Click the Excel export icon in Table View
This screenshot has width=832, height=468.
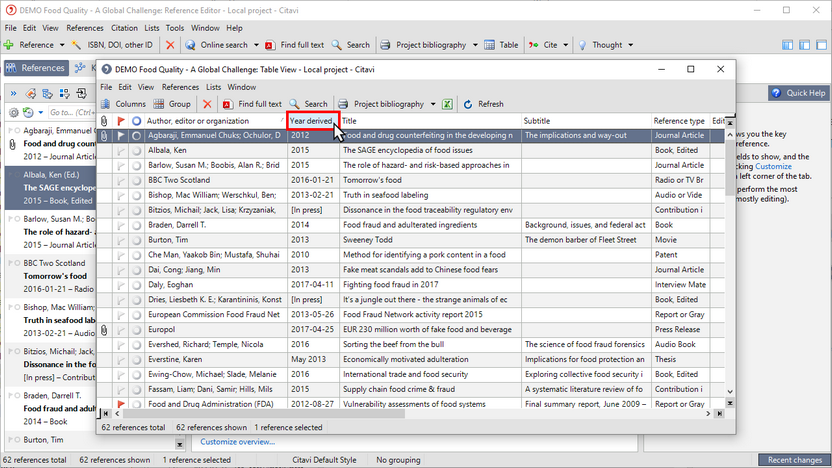tap(447, 104)
